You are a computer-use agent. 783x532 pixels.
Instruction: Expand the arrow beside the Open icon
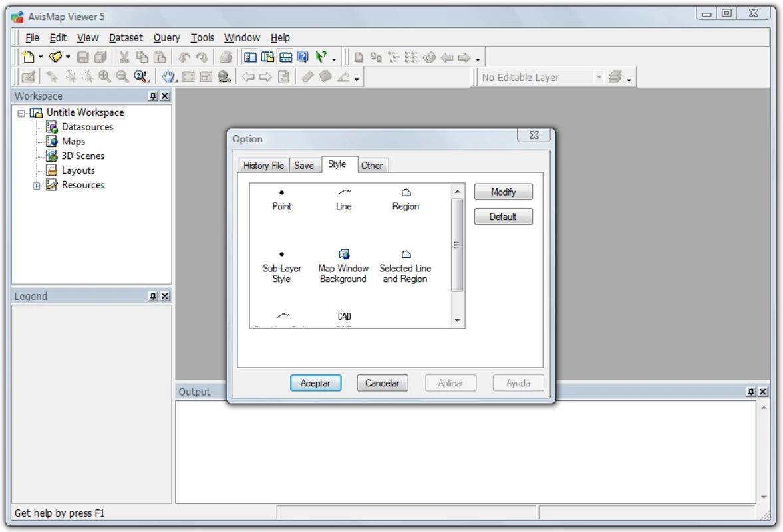click(68, 57)
